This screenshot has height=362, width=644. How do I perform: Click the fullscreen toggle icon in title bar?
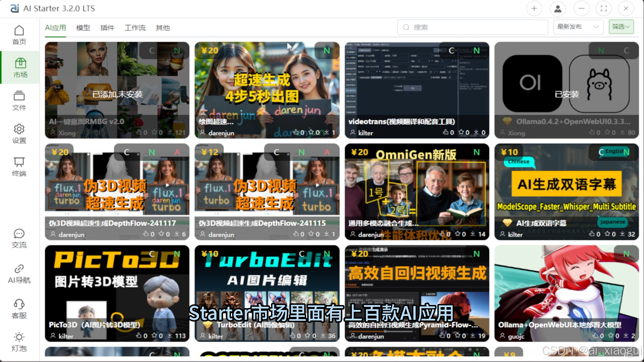[x=604, y=8]
